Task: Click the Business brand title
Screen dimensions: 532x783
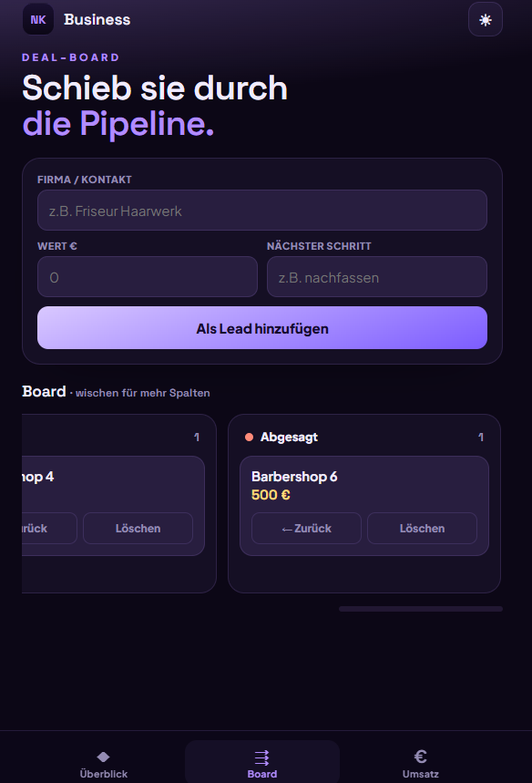Action: pyautogui.click(x=97, y=19)
